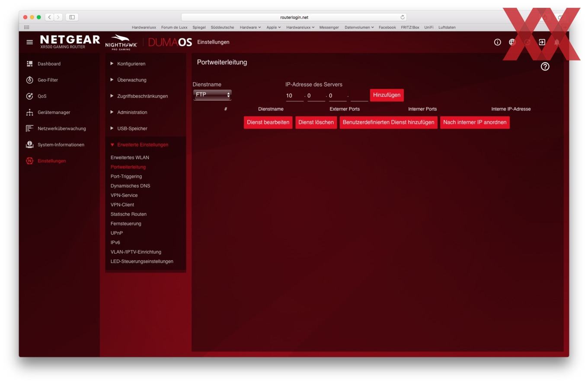The image size is (588, 384).
Task: Click first IP octet field showing 10
Action: coord(294,96)
